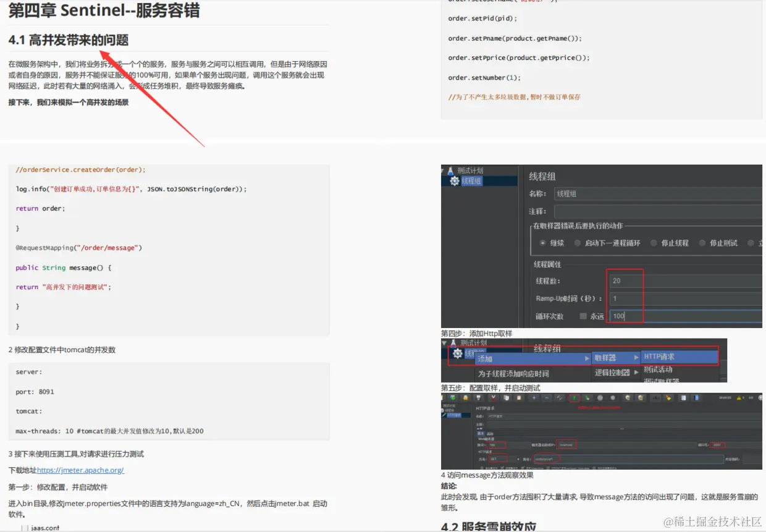Screen dimensions: 766x532
Task: Click the minus Collapse All toolbar icon
Action: pyautogui.click(x=547, y=397)
